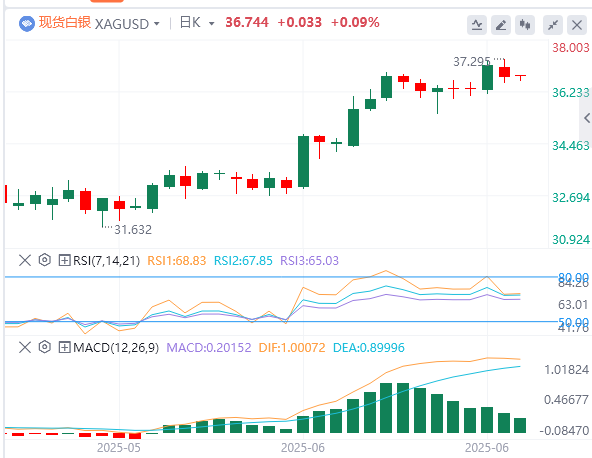Click the 2025-05 date axis label
Screen dimensions: 592x458
[x=119, y=448]
